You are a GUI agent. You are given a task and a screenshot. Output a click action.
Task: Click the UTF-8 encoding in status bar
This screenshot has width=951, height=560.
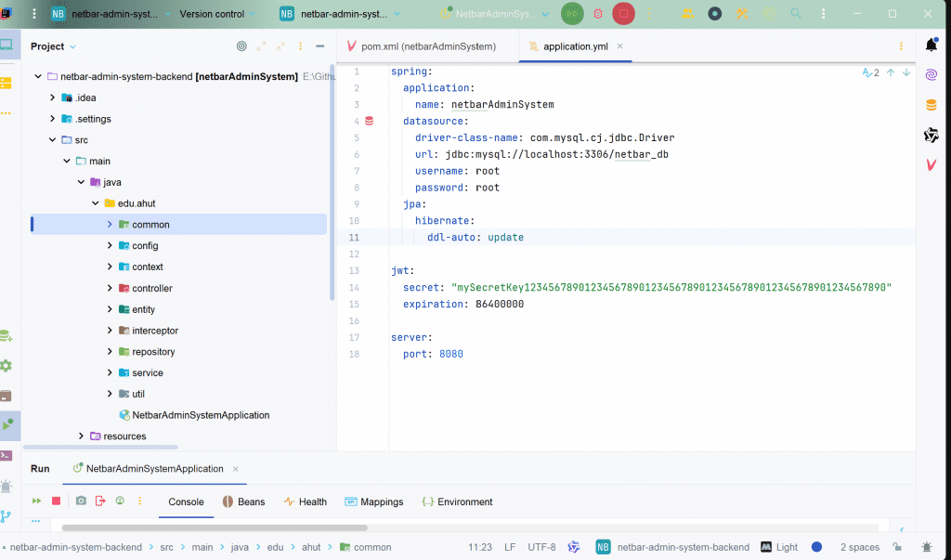point(541,547)
